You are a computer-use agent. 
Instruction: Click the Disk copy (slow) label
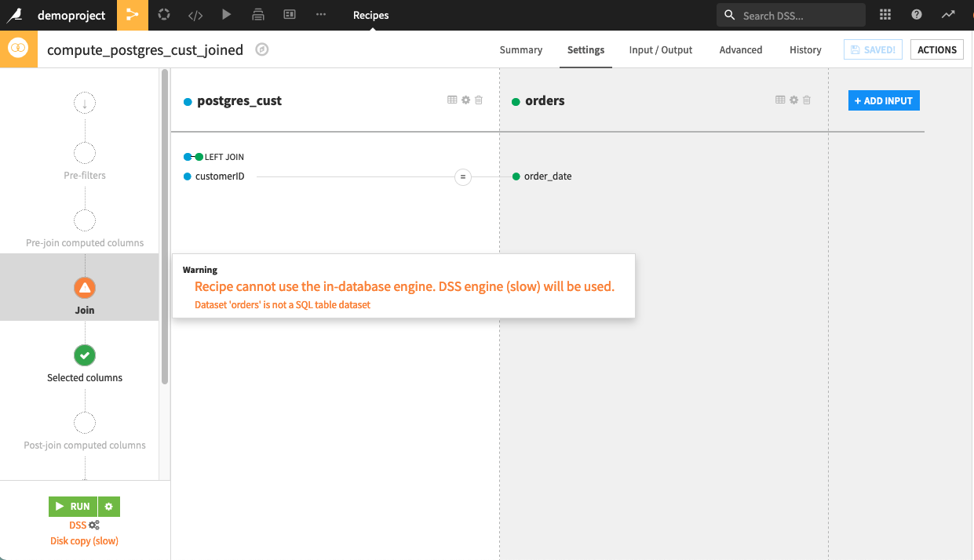[x=85, y=541]
